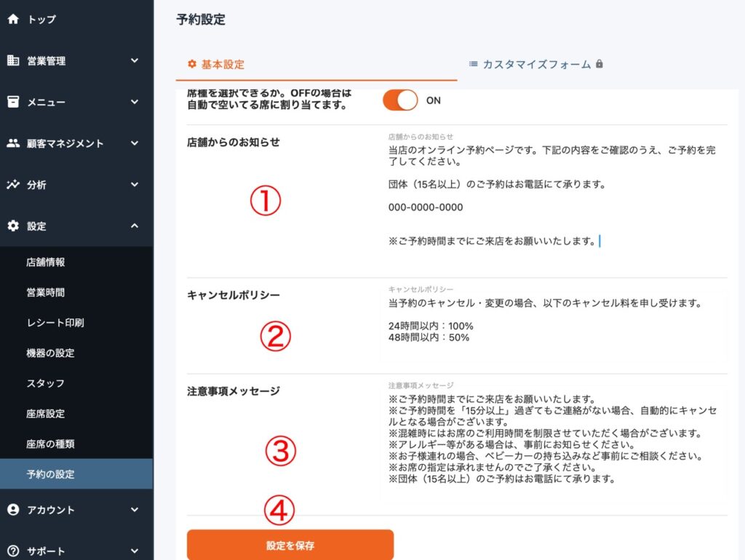Click the chart icon beside 分析
Viewport: 745px width, 560px height.
(x=12, y=185)
